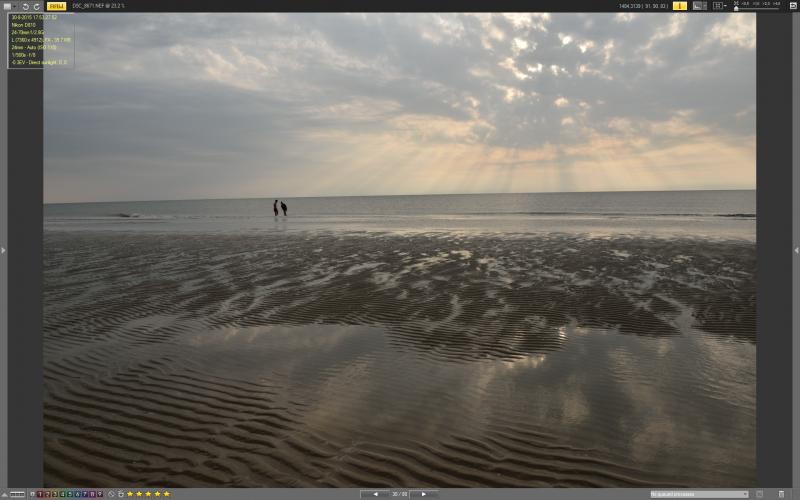Expand the left side panel arrow
The height and width of the screenshot is (500, 800).
tap(3, 250)
